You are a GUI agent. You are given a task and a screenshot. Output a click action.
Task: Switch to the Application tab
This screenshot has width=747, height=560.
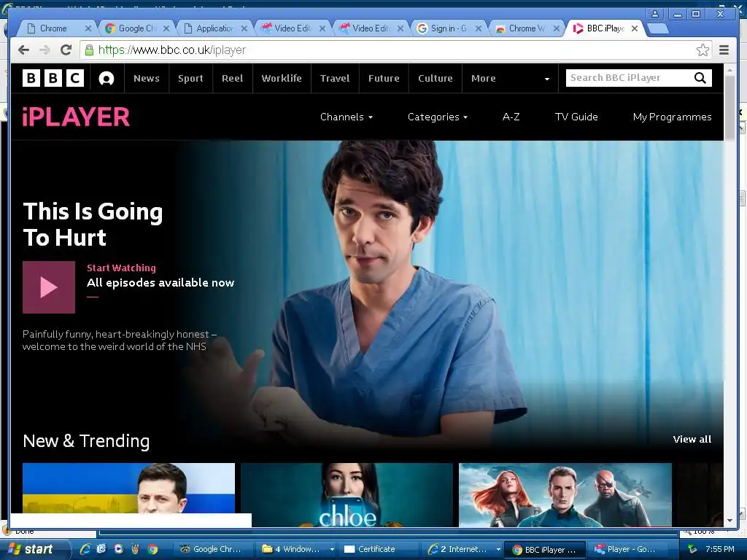coord(214,28)
